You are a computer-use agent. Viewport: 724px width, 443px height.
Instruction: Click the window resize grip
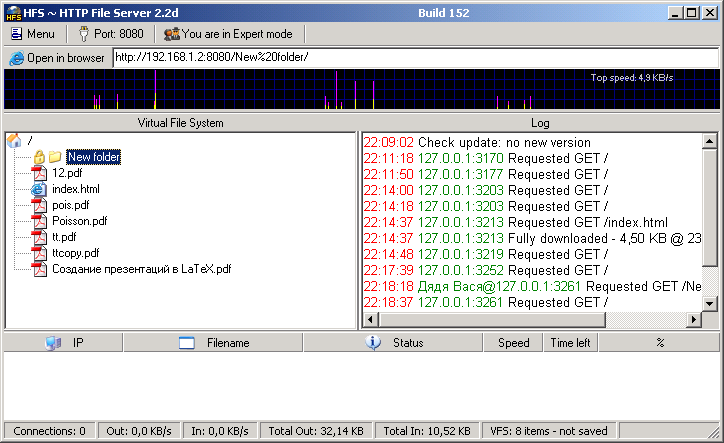click(713, 432)
